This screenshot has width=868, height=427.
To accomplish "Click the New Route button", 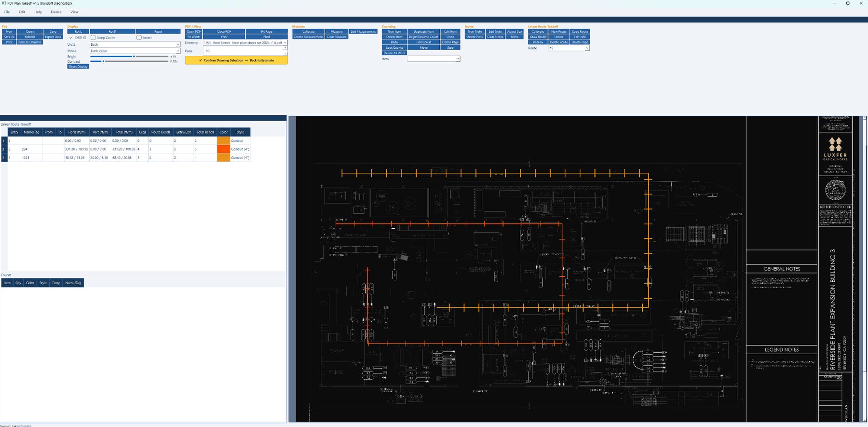I will point(559,31).
